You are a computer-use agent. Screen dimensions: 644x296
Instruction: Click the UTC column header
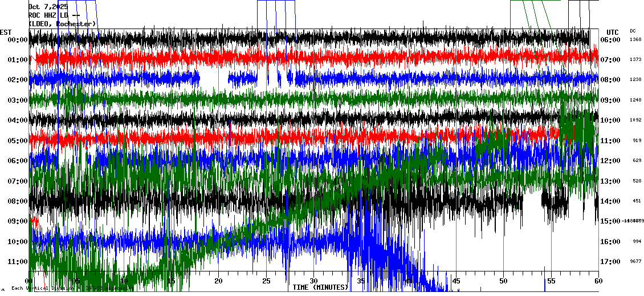point(613,32)
